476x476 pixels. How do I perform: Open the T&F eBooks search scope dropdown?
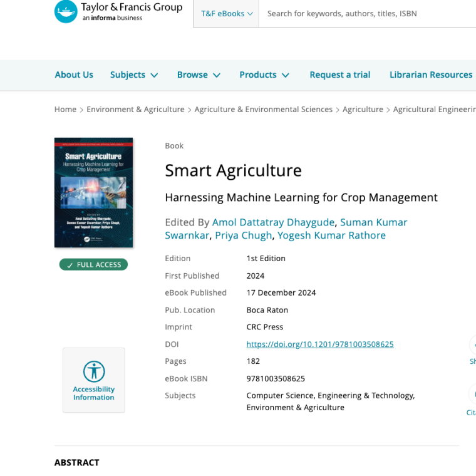point(227,14)
